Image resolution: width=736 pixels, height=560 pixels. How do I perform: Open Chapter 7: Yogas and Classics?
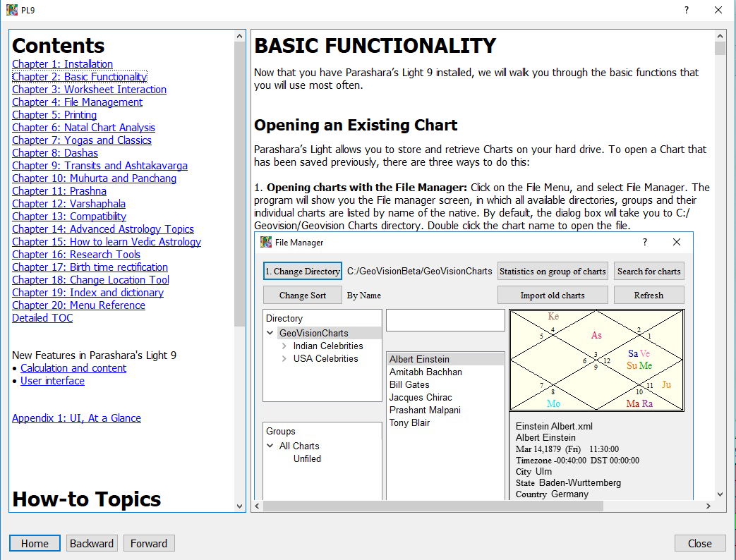click(x=82, y=140)
